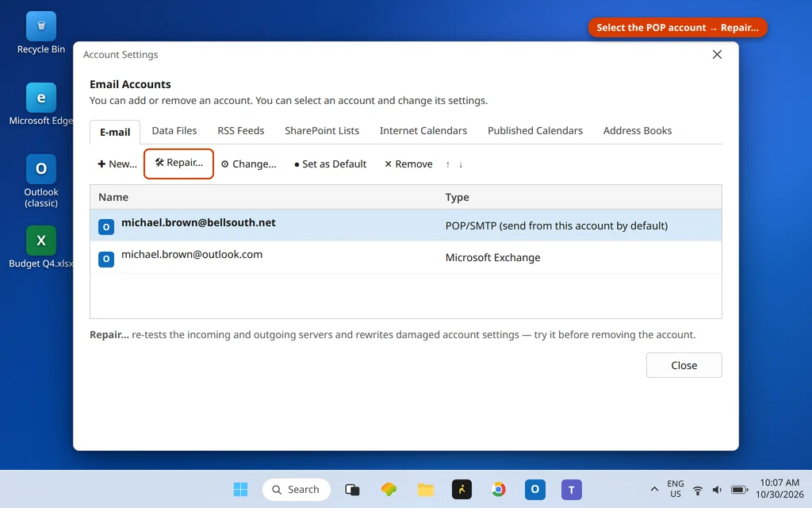This screenshot has height=508, width=812.
Task: Select michael.brown@bellsouth.net account row
Action: click(405, 225)
